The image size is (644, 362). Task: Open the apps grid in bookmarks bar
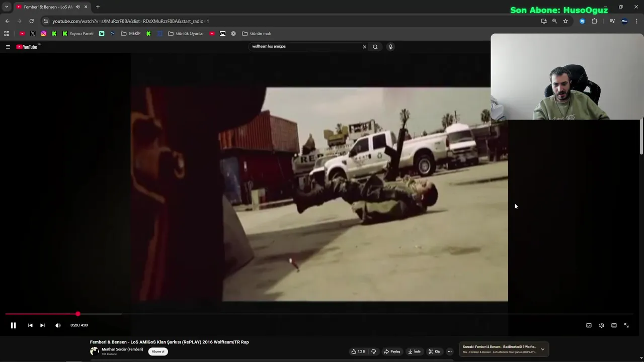(x=7, y=34)
